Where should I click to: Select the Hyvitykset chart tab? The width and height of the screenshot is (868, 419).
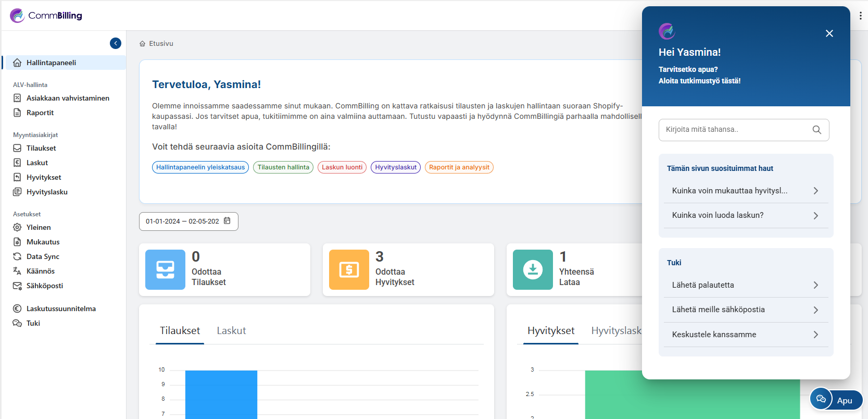[x=550, y=330]
